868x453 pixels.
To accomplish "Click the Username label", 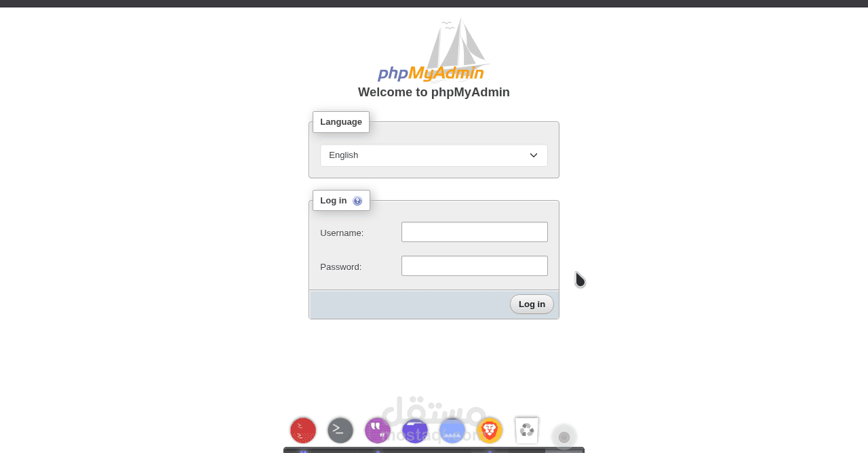I will click(x=342, y=233).
